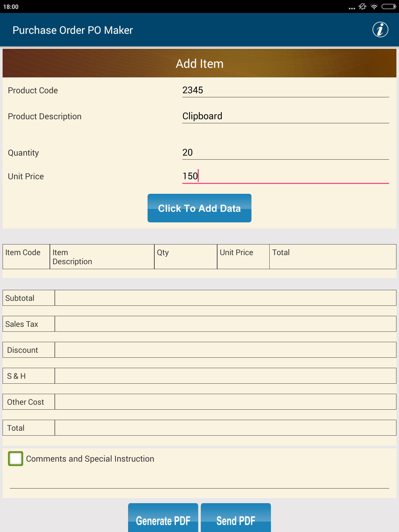This screenshot has height=532, width=399.
Task: Tap the Send PDF button
Action: (x=236, y=518)
